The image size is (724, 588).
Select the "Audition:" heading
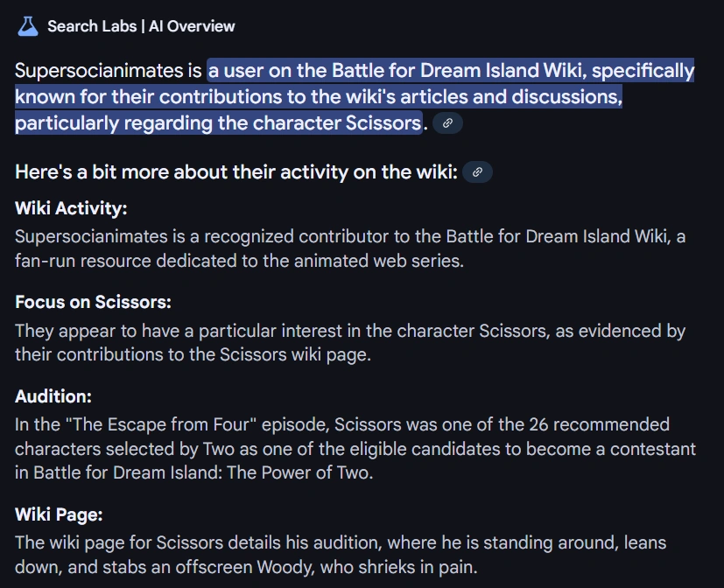pyautogui.click(x=53, y=396)
